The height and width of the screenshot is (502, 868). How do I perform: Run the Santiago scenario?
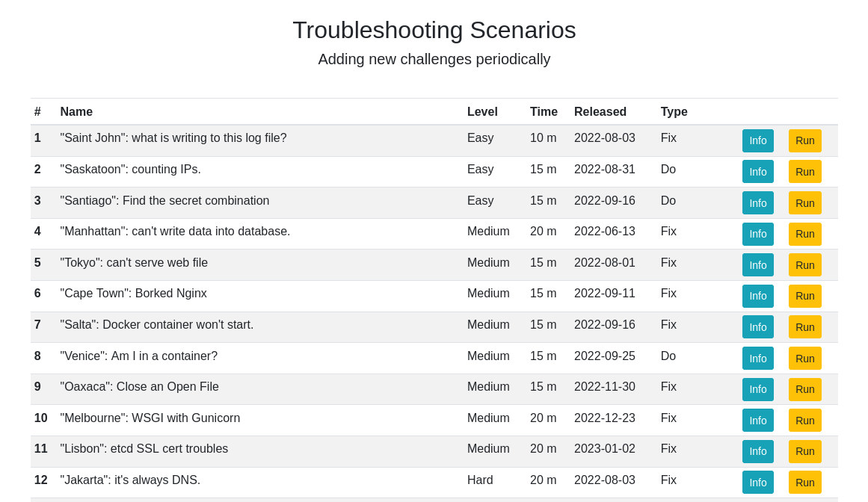pyautogui.click(x=805, y=203)
